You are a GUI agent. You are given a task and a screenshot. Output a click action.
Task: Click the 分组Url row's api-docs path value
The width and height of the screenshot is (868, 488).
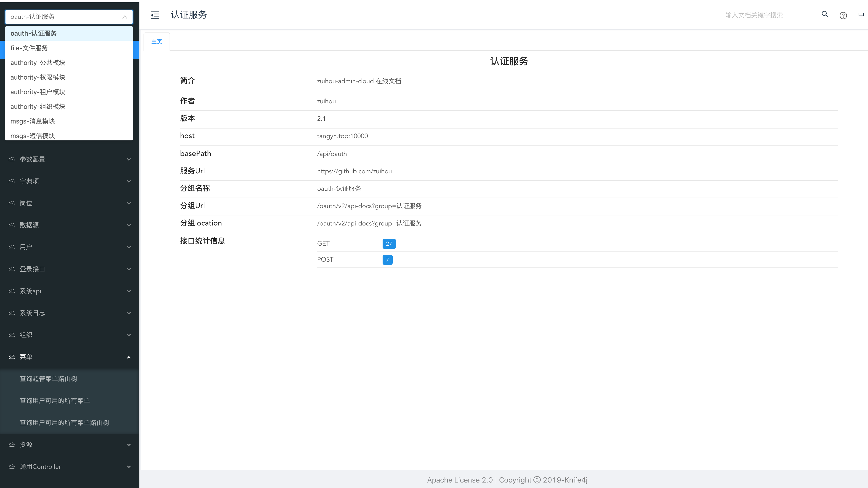(369, 206)
